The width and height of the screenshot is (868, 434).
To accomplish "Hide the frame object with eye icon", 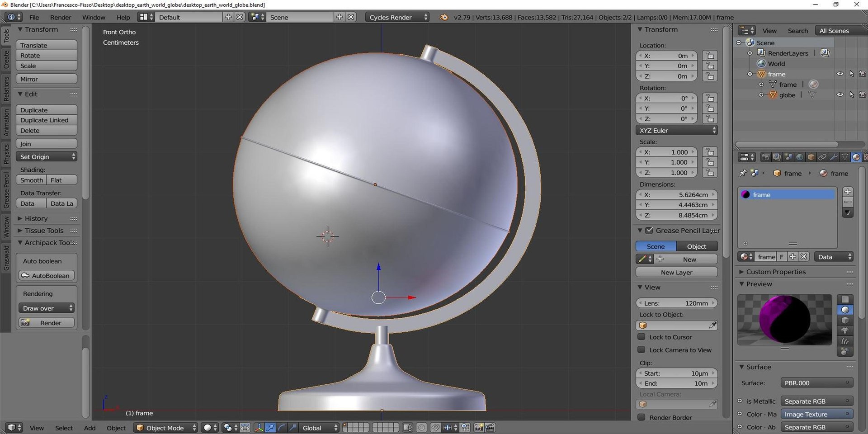I will point(840,74).
